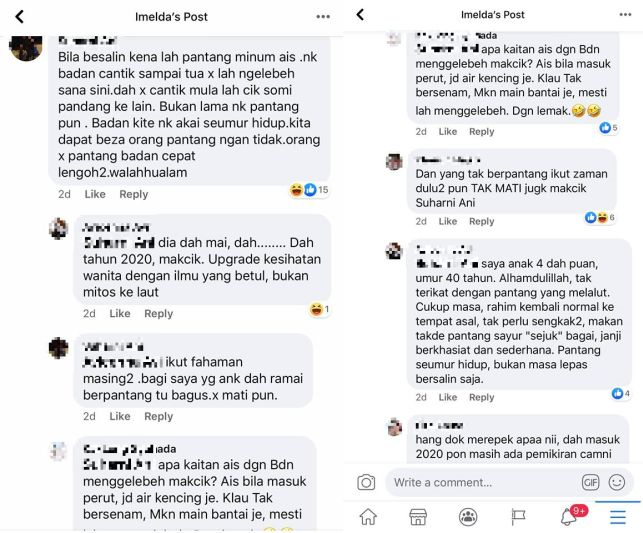Open camera icon beside comment box
Viewport: 643px width, 533px height.
pyautogui.click(x=366, y=482)
